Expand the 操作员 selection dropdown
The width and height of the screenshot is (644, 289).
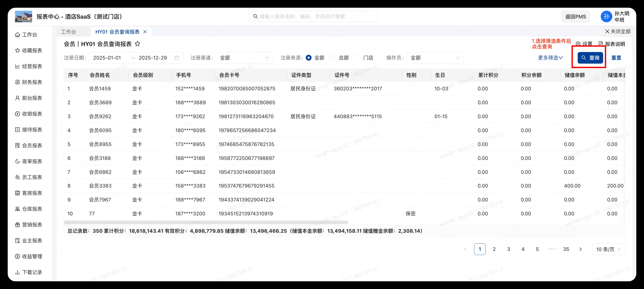[435, 58]
